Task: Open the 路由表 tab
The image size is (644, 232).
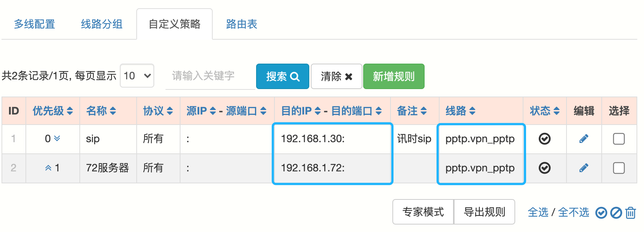Action: pyautogui.click(x=241, y=24)
